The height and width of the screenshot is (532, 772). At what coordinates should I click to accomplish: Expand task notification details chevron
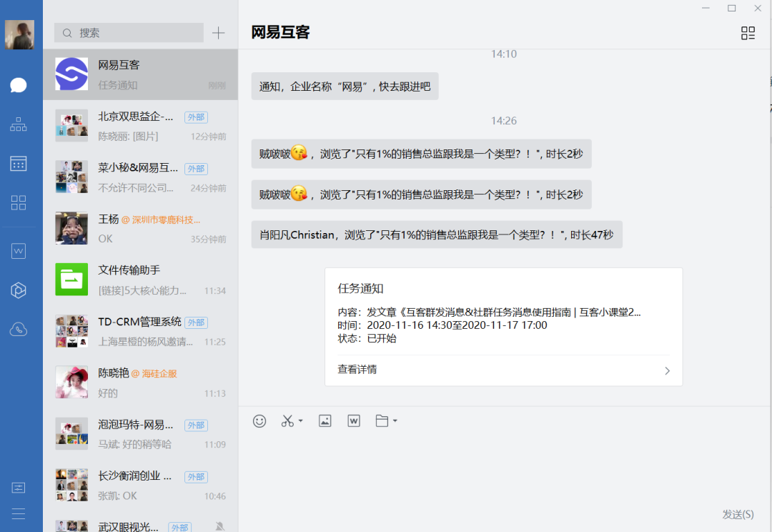(x=667, y=370)
